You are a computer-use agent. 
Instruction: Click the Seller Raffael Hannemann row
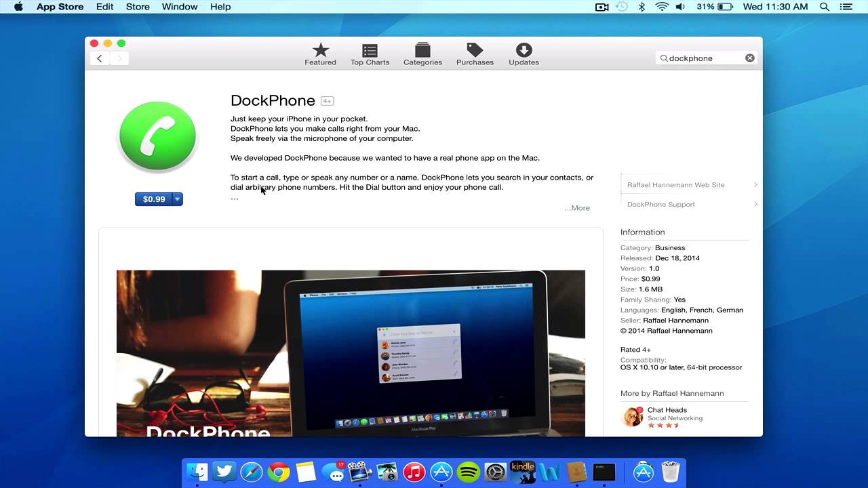click(x=665, y=321)
